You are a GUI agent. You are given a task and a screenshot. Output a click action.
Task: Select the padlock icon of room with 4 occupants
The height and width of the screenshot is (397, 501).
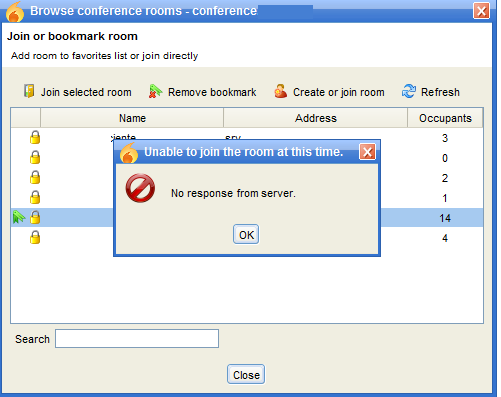point(35,237)
